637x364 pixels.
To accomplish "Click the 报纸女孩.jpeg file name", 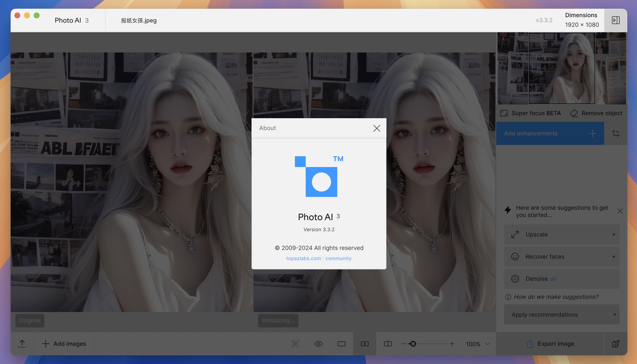I will point(139,20).
